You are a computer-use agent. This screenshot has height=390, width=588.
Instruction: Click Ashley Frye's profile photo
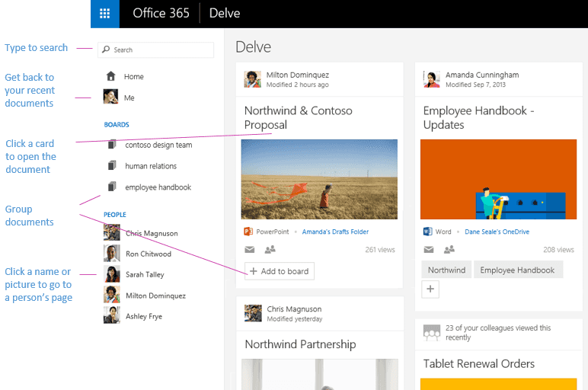click(112, 315)
